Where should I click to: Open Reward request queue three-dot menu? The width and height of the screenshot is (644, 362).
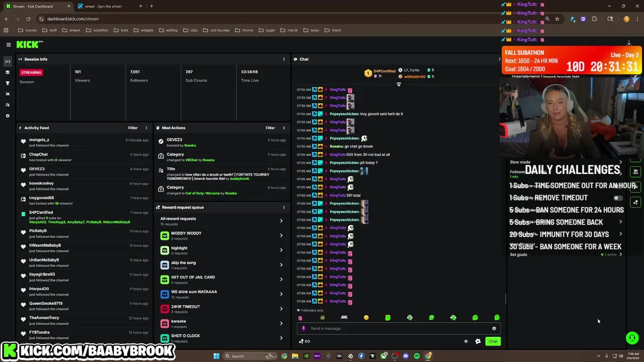(284, 207)
